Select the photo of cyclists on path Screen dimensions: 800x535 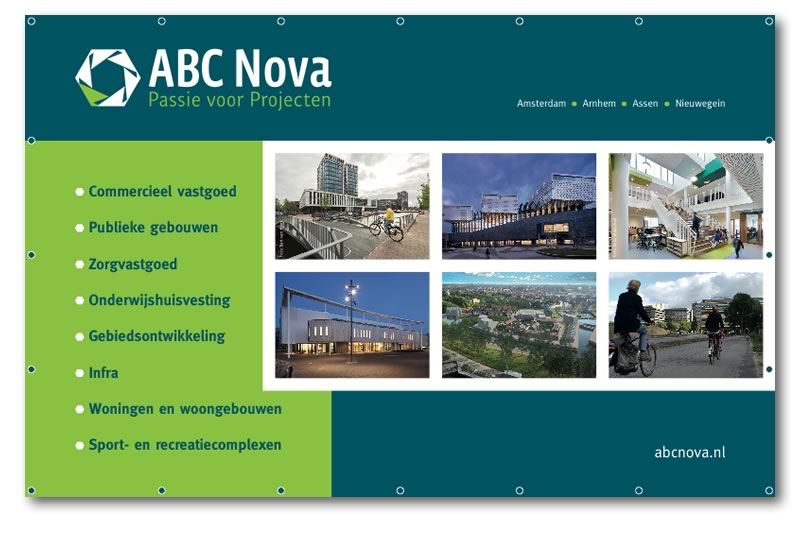click(x=685, y=325)
